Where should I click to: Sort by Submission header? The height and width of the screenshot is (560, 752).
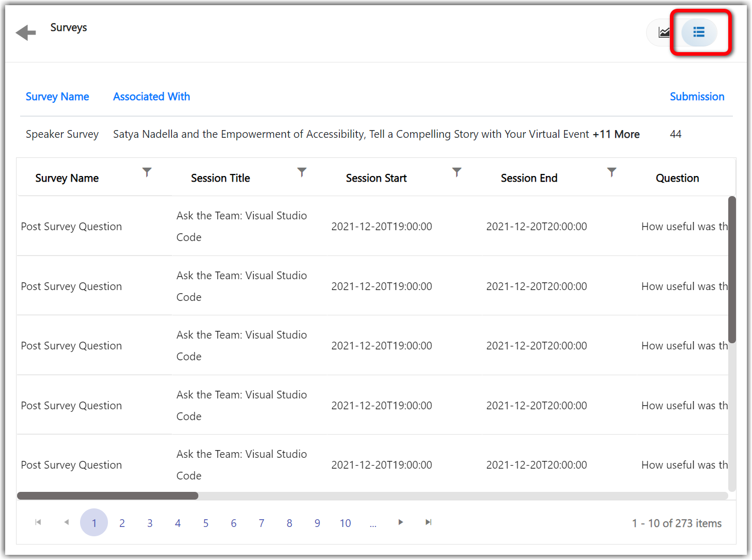(697, 97)
